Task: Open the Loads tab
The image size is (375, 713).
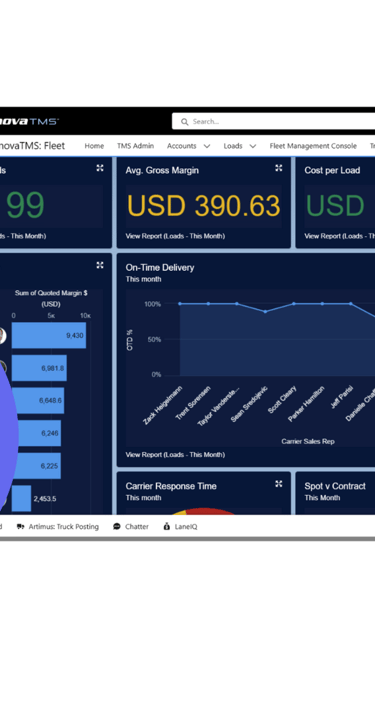Action: 233,146
